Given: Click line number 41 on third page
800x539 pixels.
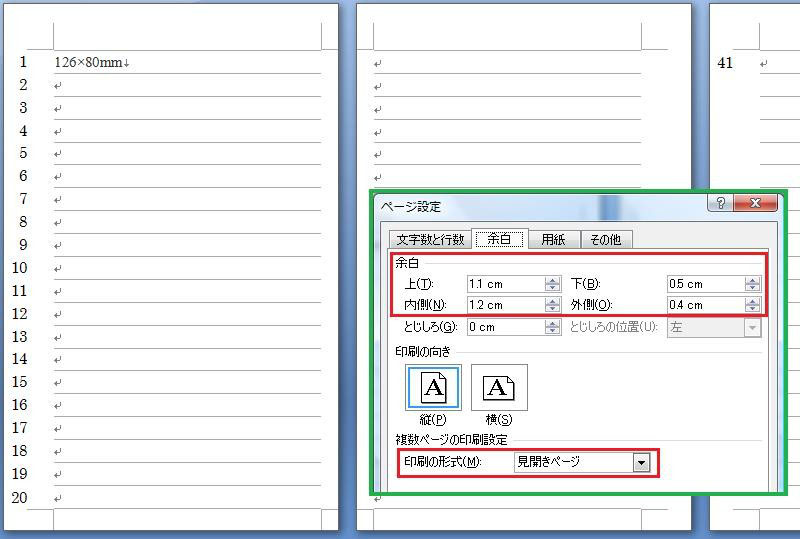Looking at the screenshot, I should (x=724, y=63).
